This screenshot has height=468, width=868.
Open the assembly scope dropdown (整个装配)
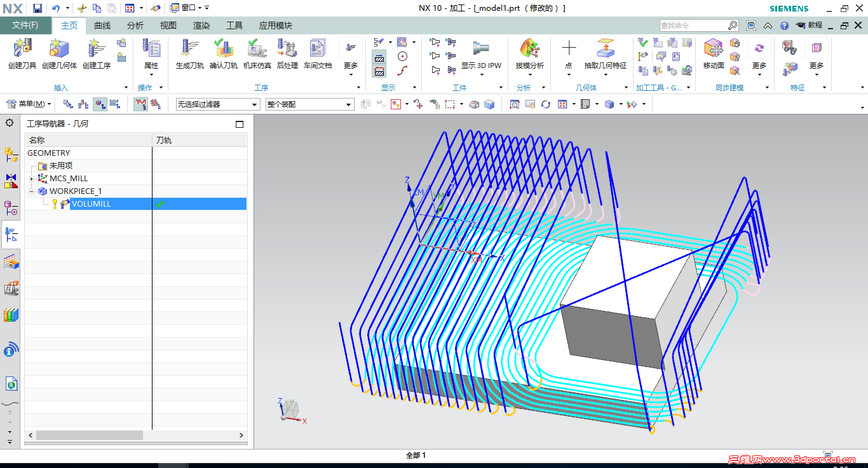(x=309, y=104)
